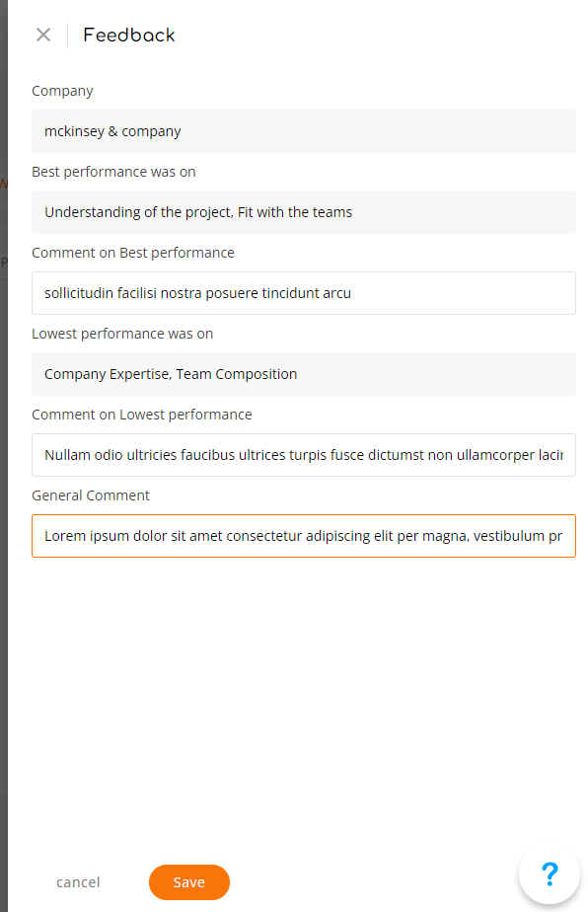Focus the Comment on Best performance input
588x912 pixels.
pyautogui.click(x=304, y=293)
